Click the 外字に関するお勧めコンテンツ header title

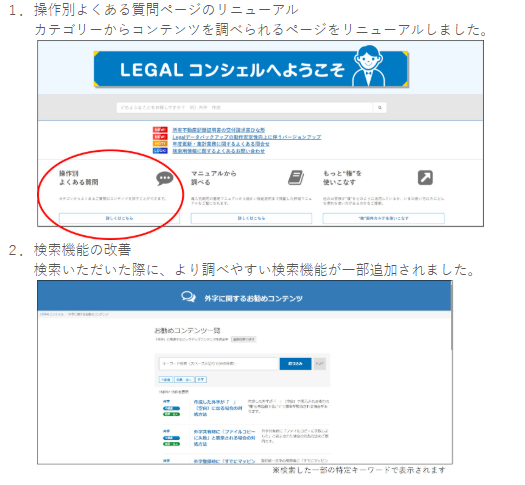click(253, 298)
